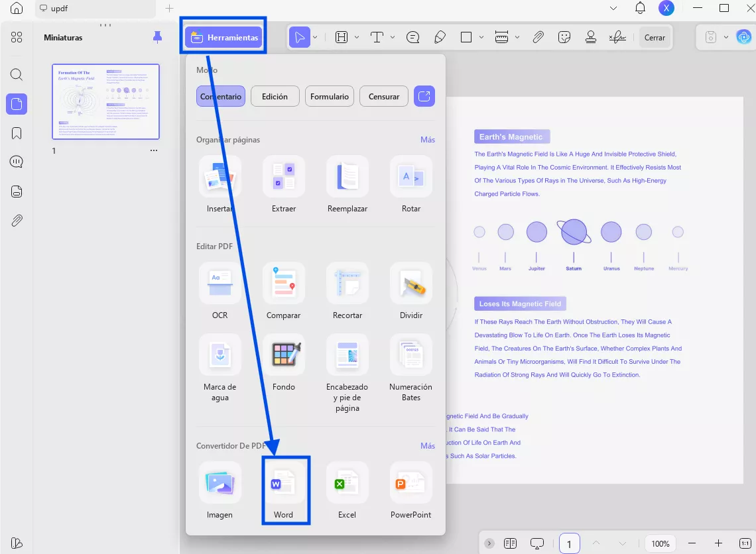
Task: Open the notifications bell
Action: point(640,8)
